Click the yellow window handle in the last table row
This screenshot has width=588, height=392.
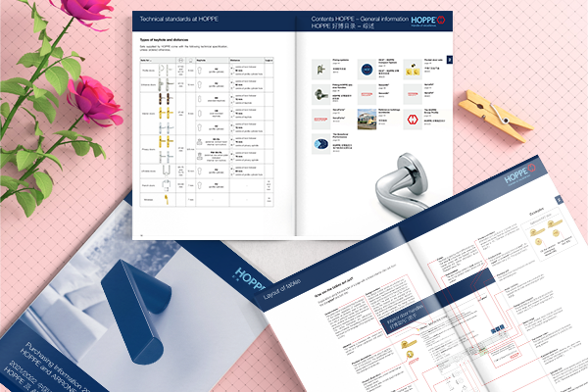coord(167,199)
